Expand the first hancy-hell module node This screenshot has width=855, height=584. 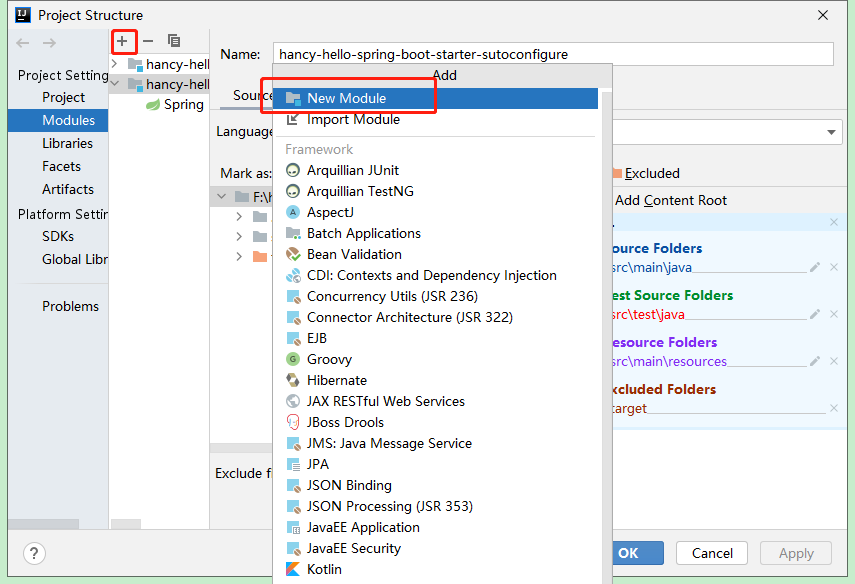coord(115,64)
